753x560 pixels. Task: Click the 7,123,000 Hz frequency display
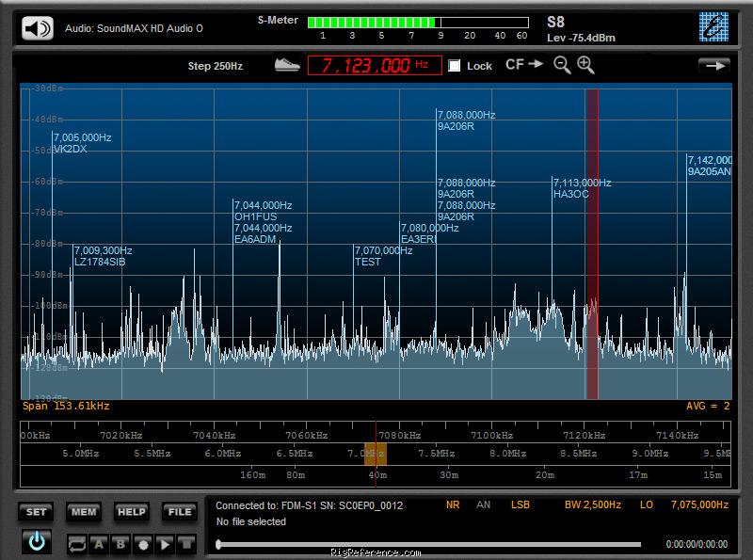click(375, 65)
